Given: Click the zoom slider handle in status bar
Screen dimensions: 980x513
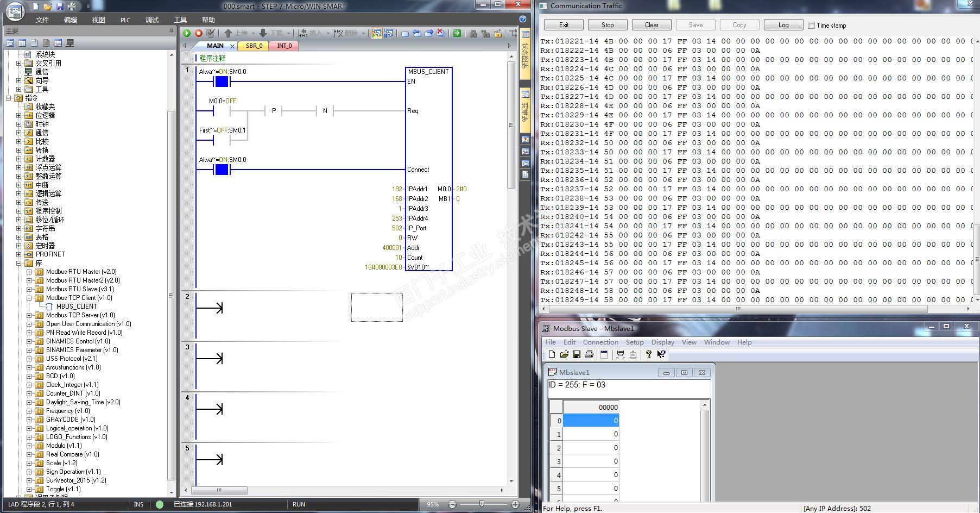Looking at the screenshot, I should pyautogui.click(x=482, y=504).
